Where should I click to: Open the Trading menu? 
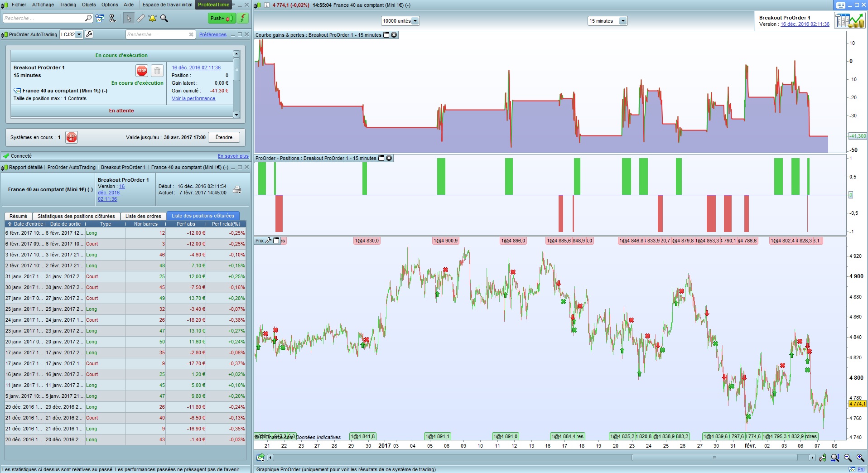point(68,5)
